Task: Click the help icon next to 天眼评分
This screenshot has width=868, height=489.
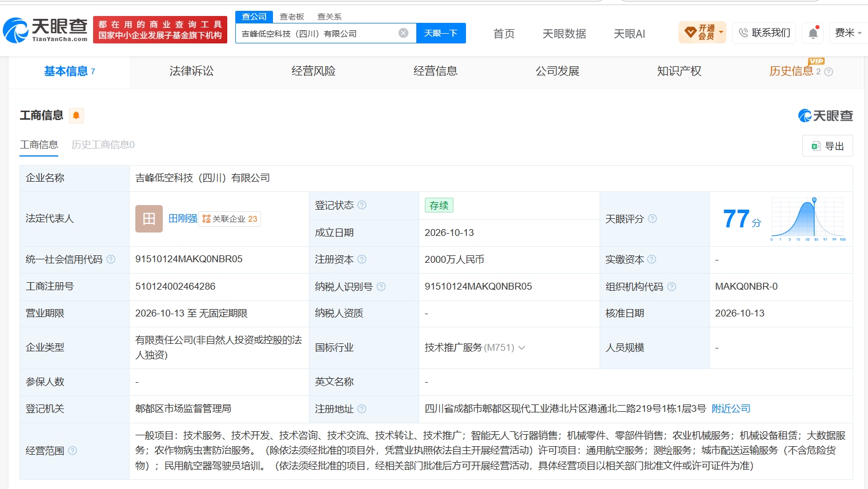Action: pos(652,219)
